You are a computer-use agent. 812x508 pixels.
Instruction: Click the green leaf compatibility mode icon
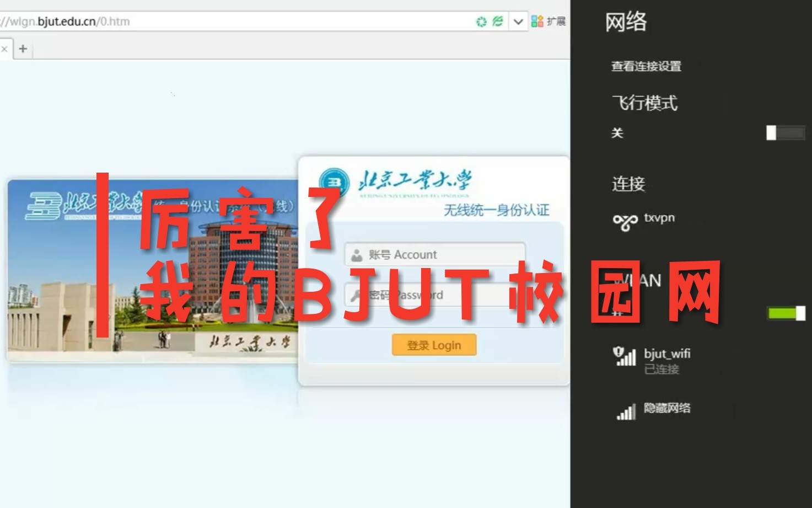[x=498, y=22]
